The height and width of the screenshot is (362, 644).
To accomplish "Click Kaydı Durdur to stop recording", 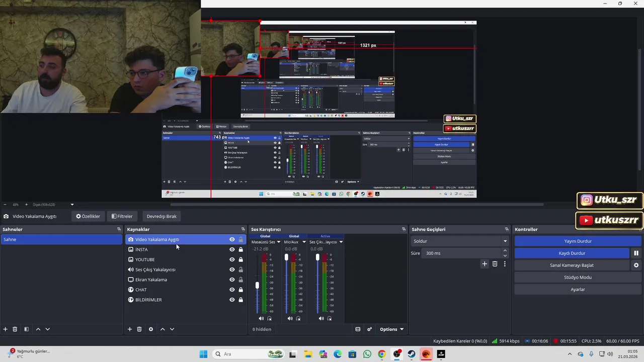I will coord(572,253).
